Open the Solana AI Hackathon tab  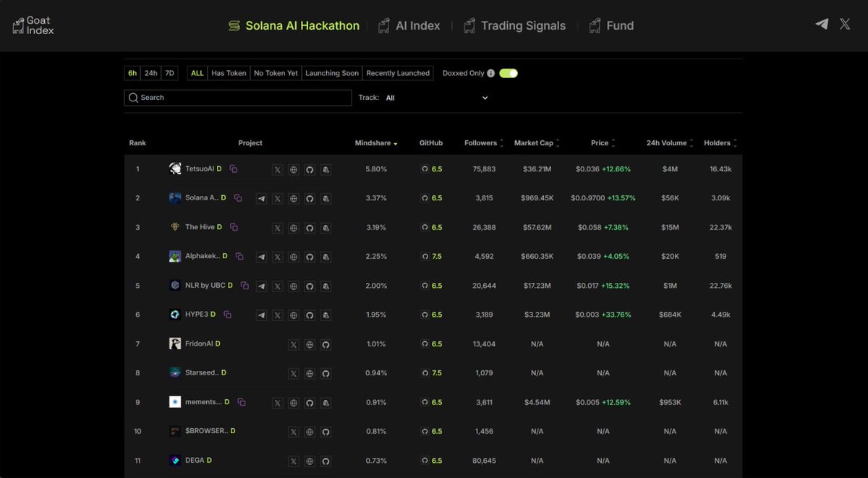tap(294, 26)
